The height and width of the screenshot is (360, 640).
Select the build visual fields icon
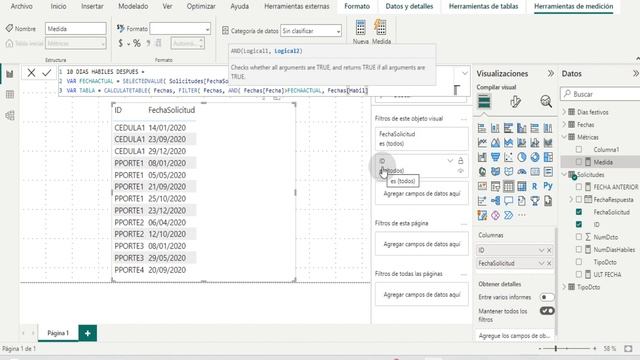484,101
